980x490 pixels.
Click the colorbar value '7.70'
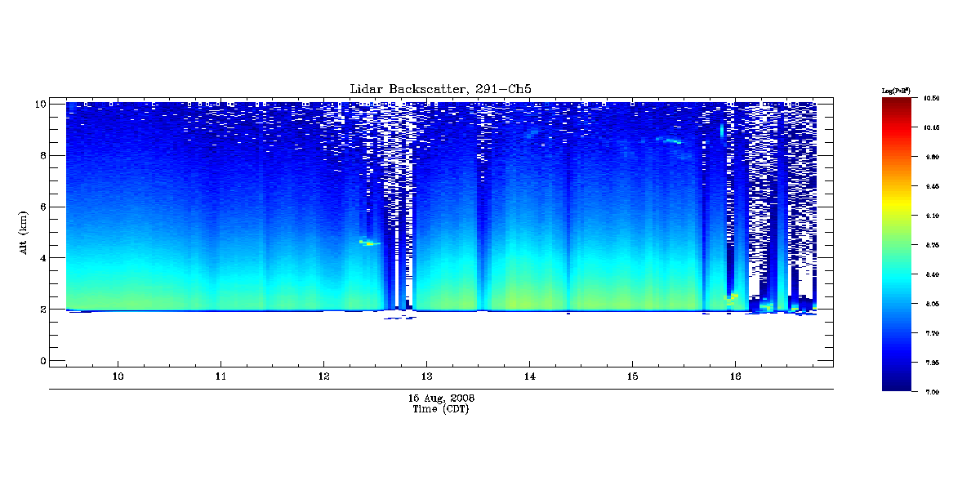[x=932, y=333]
